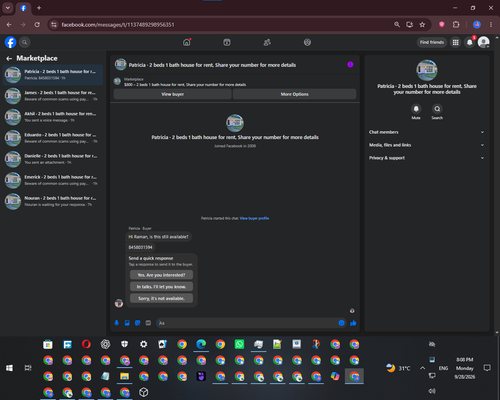Click the listing thumbnail in the right info panel

(427, 70)
